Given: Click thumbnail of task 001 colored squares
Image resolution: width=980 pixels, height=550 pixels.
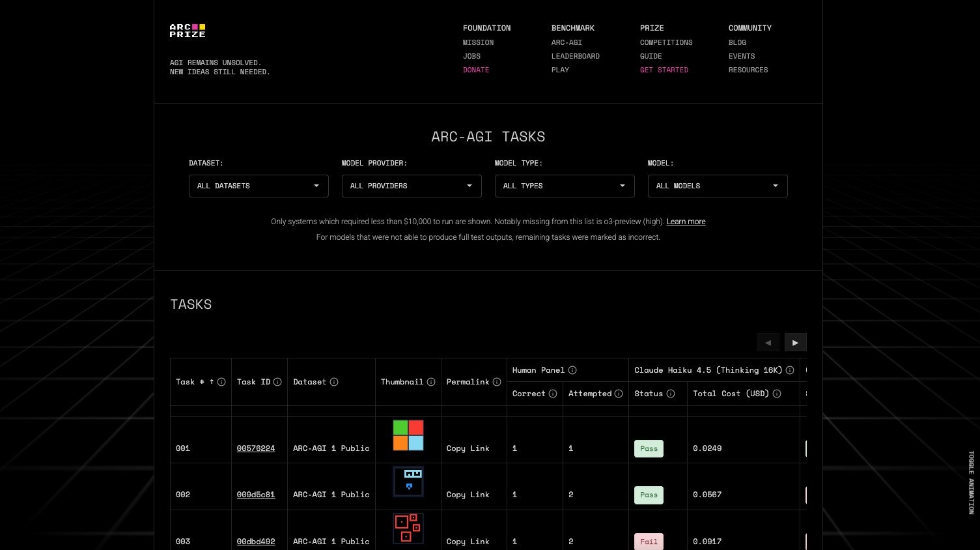Looking at the screenshot, I should (408, 435).
